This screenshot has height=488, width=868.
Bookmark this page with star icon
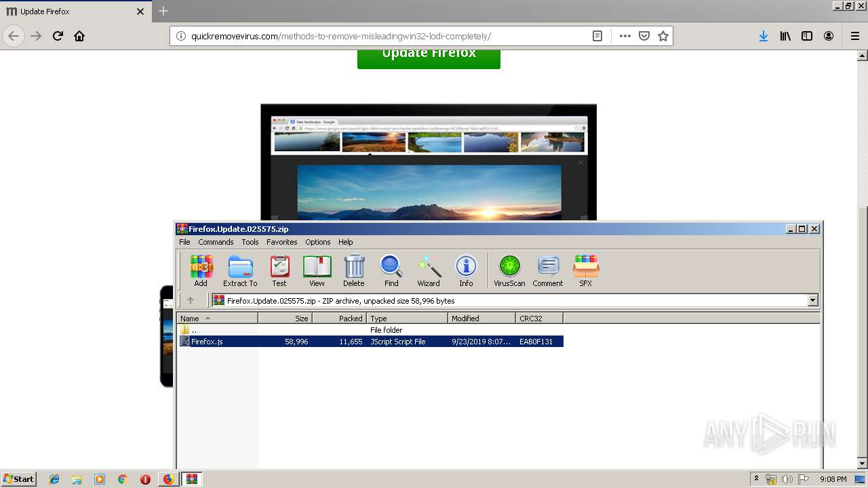(x=663, y=36)
